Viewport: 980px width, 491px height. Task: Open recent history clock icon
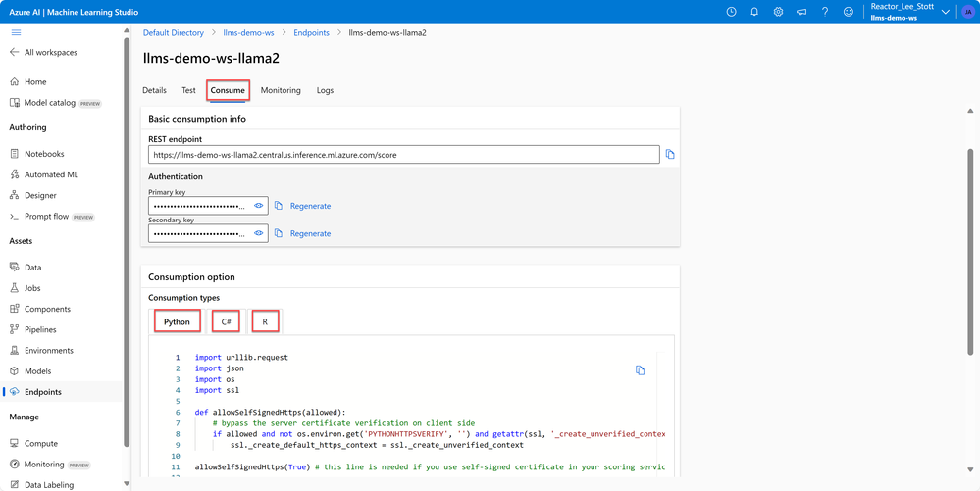[x=731, y=12]
